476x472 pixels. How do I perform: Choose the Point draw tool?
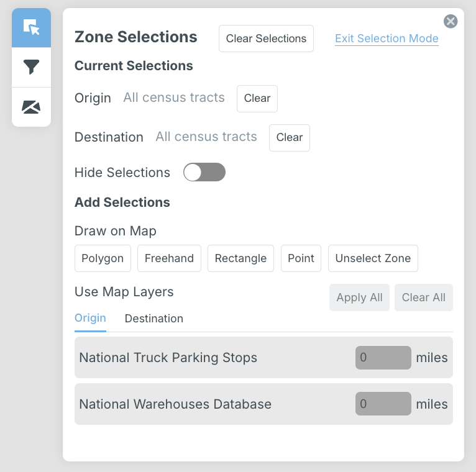(301, 258)
